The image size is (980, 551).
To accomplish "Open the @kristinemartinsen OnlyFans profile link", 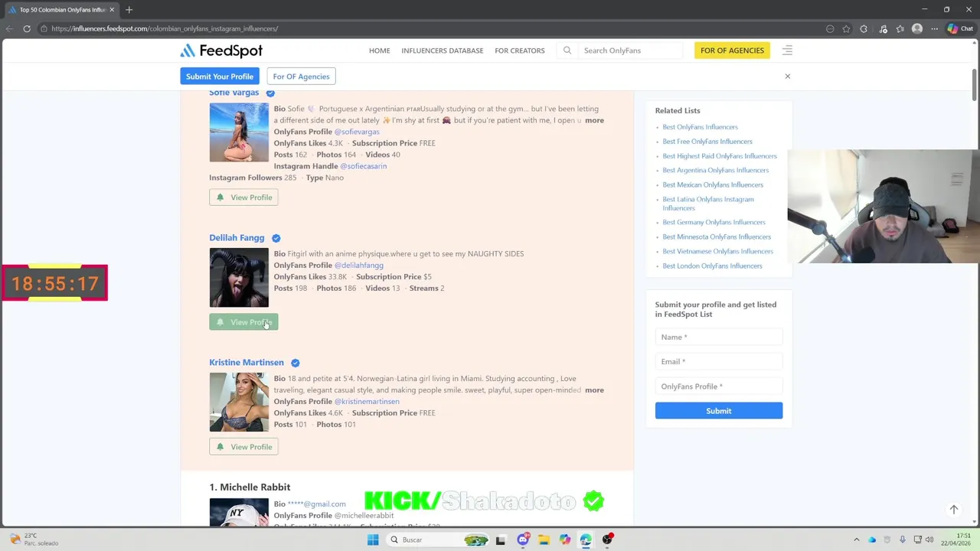I will 367,402.
